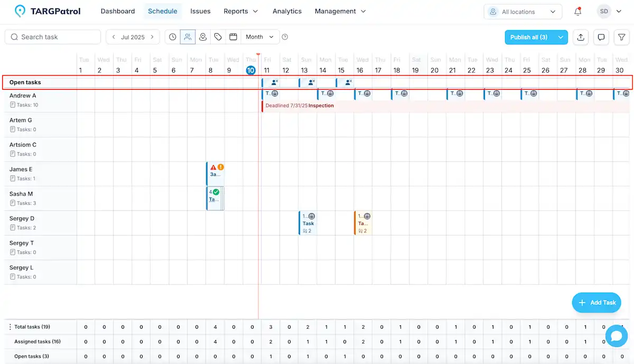634x364 pixels.
Task: Click the Open tasks (3) summary label
Action: 32,357
